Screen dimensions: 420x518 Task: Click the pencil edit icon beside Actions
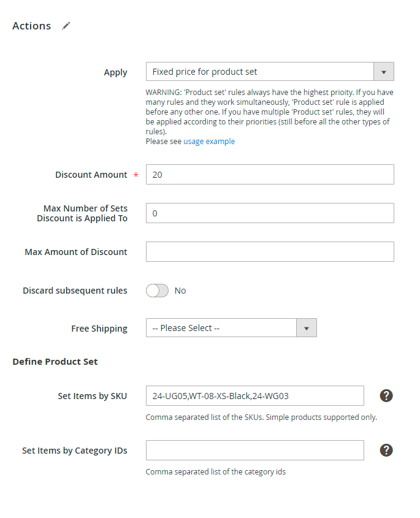pos(66,26)
